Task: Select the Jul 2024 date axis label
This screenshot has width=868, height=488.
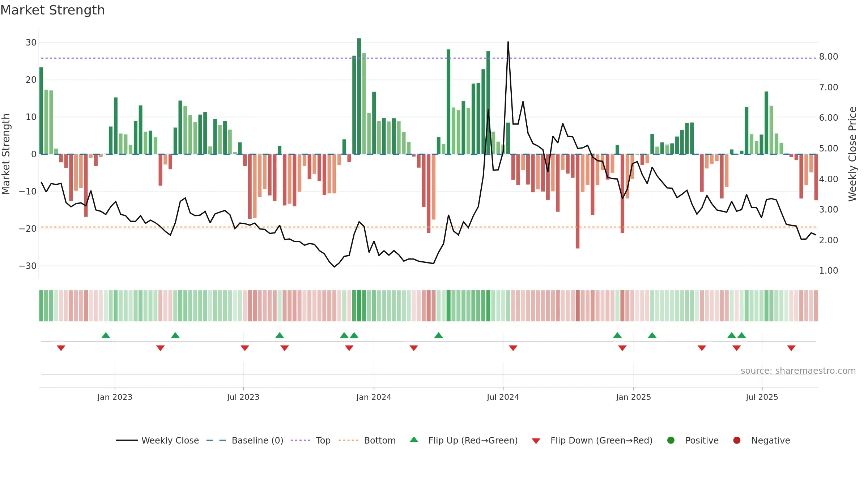Action: [x=503, y=397]
